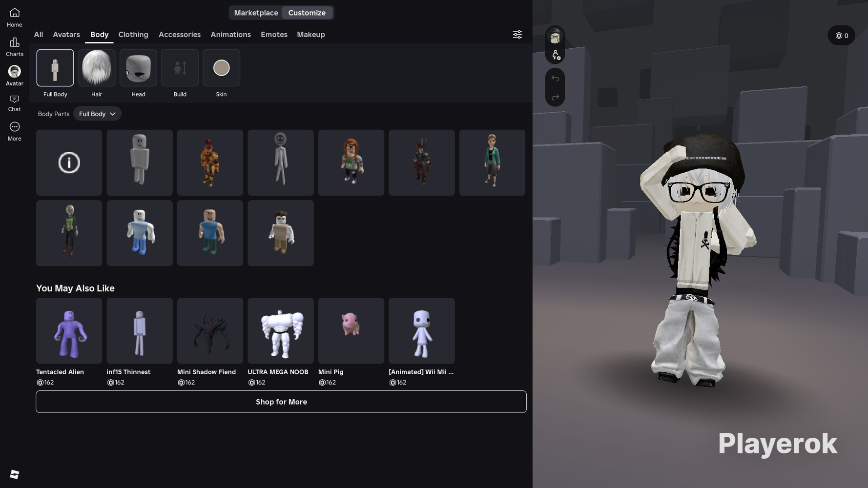
Task: Select the white and blue blocky body
Action: (x=140, y=233)
